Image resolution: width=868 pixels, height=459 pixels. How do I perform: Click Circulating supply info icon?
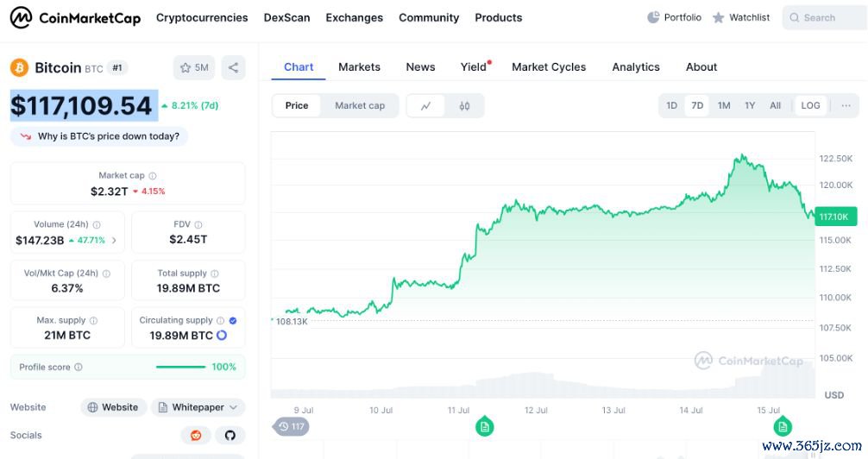pos(220,321)
